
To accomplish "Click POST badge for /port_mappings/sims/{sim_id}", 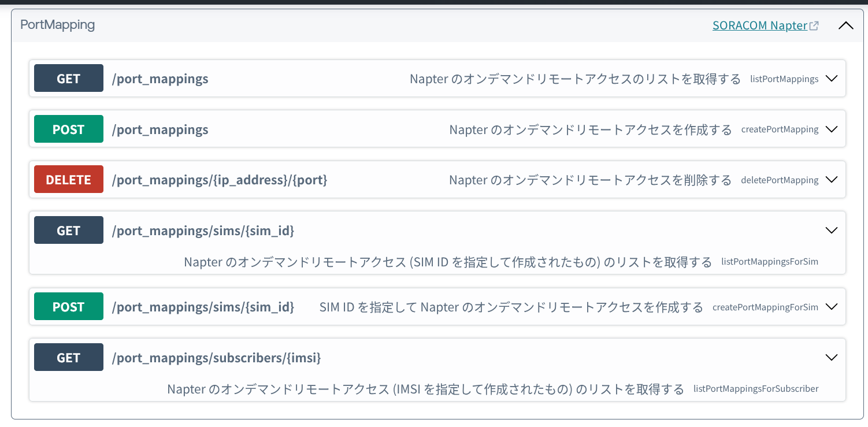I will tap(69, 307).
